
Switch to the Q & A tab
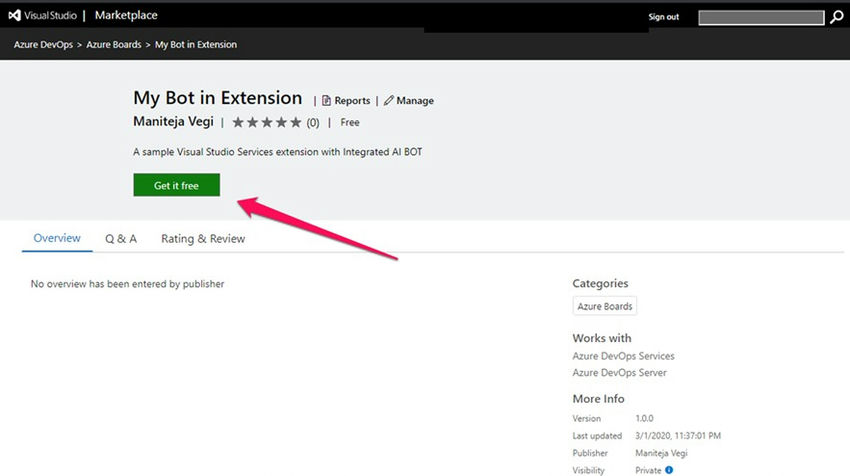(x=121, y=239)
